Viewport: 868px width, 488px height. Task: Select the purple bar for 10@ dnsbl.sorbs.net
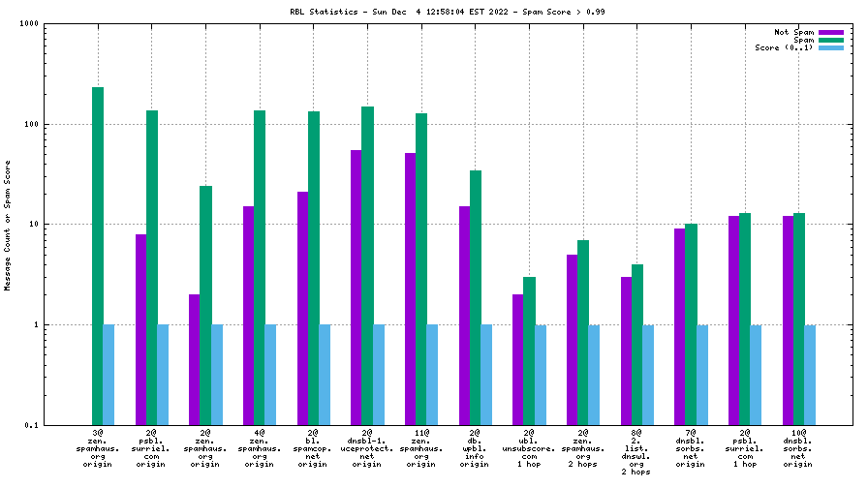789,320
